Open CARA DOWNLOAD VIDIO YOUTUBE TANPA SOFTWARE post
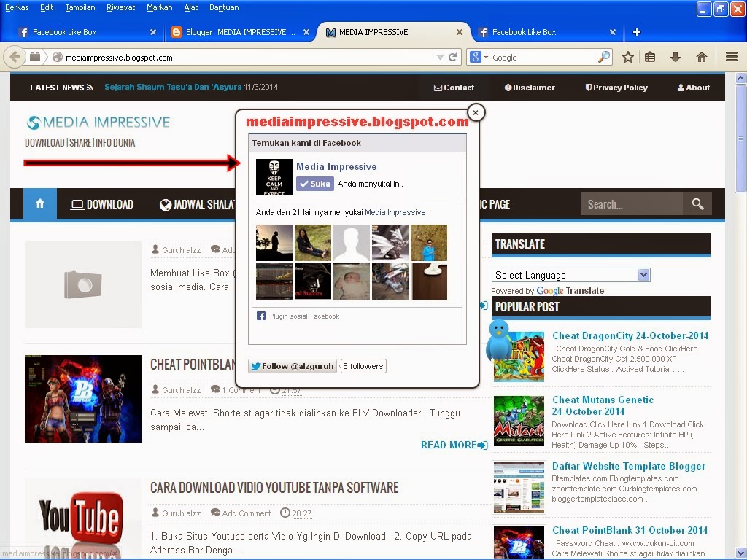Viewport: 747px width, 560px height. click(274, 488)
